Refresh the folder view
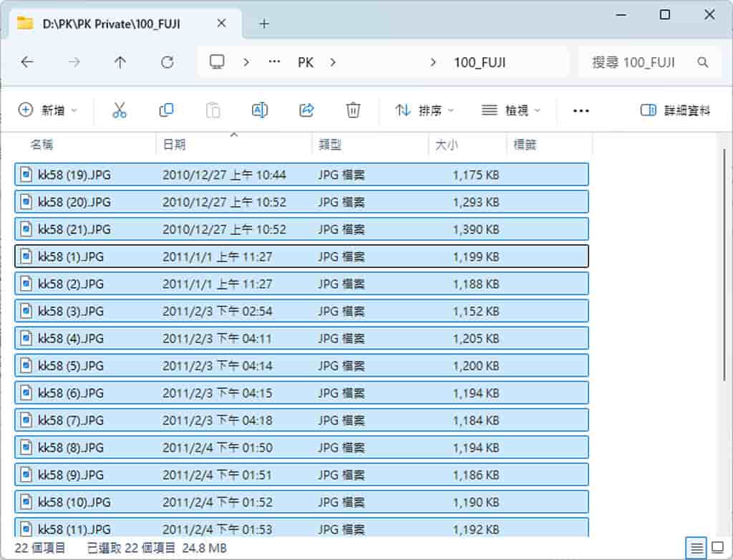This screenshot has width=733, height=560. click(167, 62)
